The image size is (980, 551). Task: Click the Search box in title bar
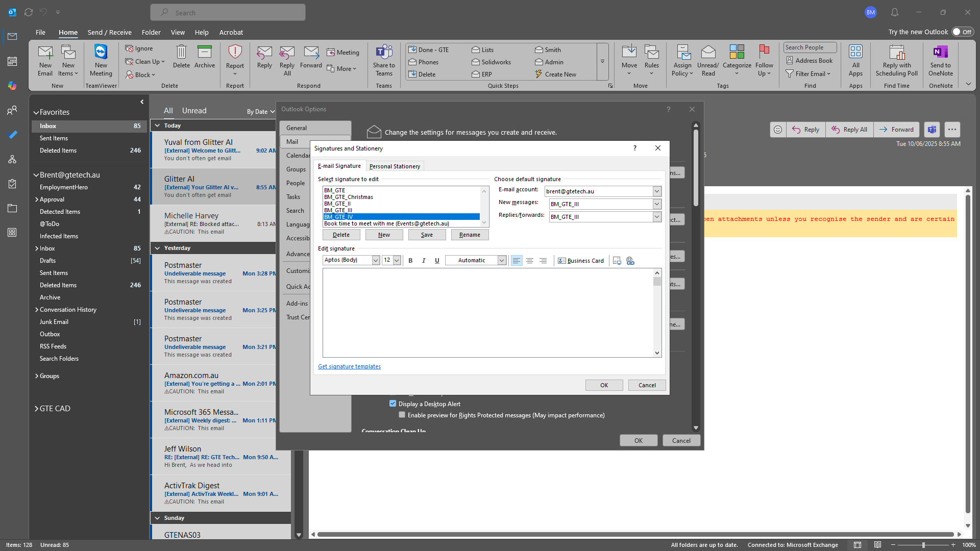(228, 13)
